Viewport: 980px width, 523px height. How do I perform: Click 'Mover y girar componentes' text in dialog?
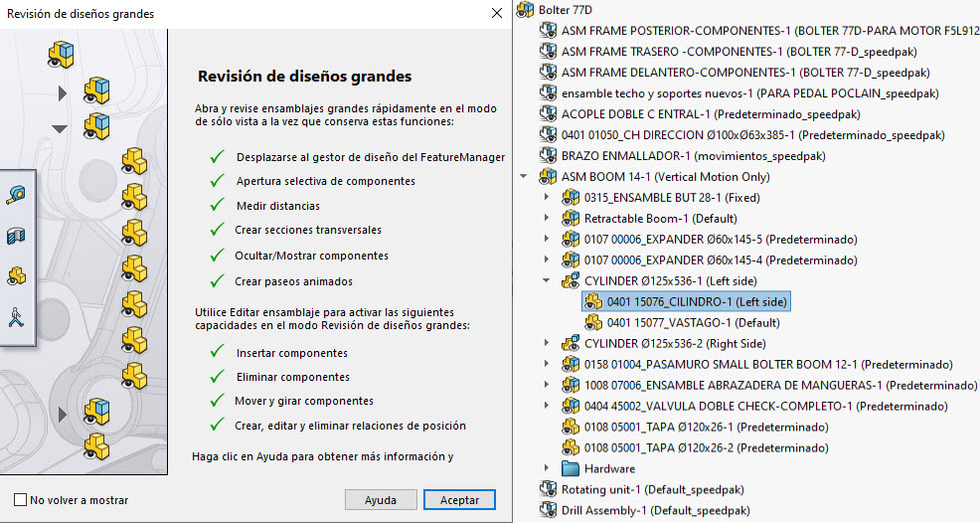click(304, 401)
